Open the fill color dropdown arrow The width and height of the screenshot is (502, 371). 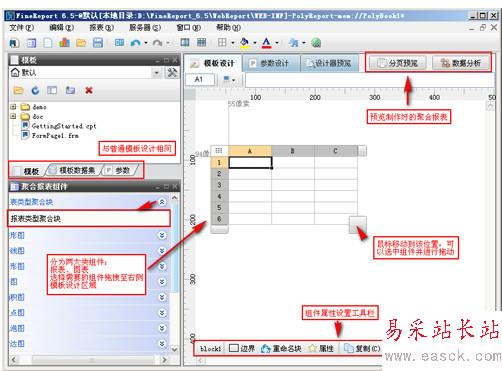[255, 43]
